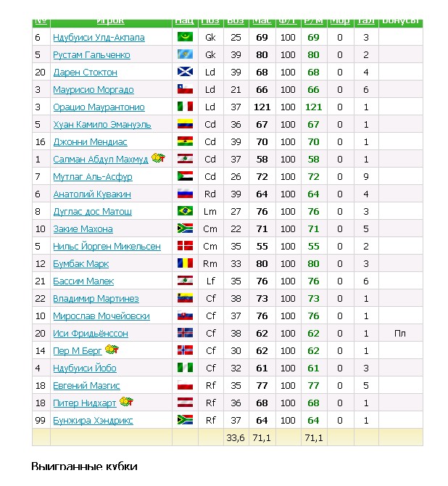The height and width of the screenshot is (486, 448).
Task: Open Хуан Камило Эмануэль player page
Action: (x=102, y=124)
